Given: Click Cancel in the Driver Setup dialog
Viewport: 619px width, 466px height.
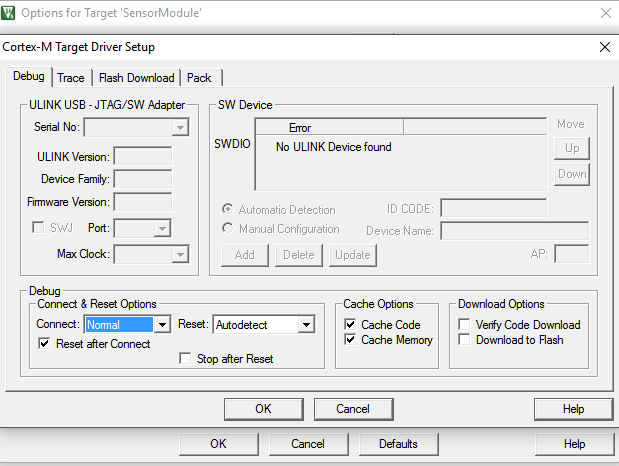Looking at the screenshot, I should pyautogui.click(x=353, y=409).
